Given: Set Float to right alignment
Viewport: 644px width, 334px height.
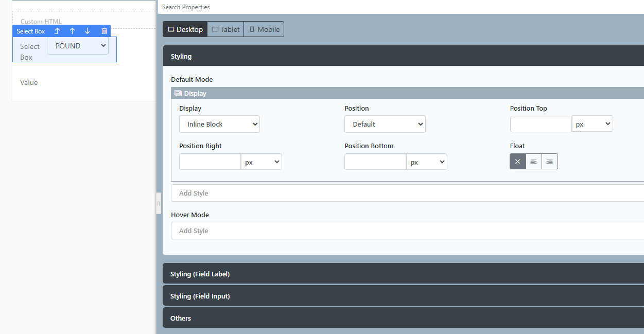Looking at the screenshot, I should point(550,162).
